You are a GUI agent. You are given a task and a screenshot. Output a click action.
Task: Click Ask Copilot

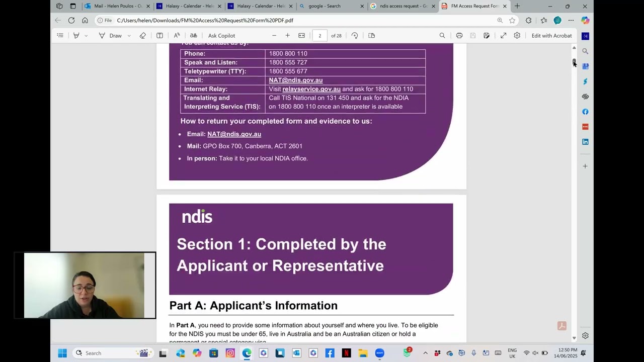pos(221,36)
